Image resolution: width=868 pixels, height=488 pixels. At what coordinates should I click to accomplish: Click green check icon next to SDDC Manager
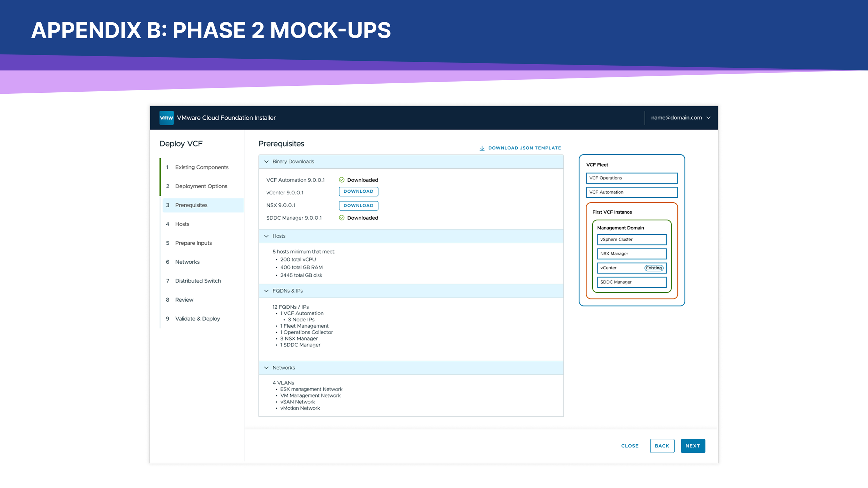[342, 218]
